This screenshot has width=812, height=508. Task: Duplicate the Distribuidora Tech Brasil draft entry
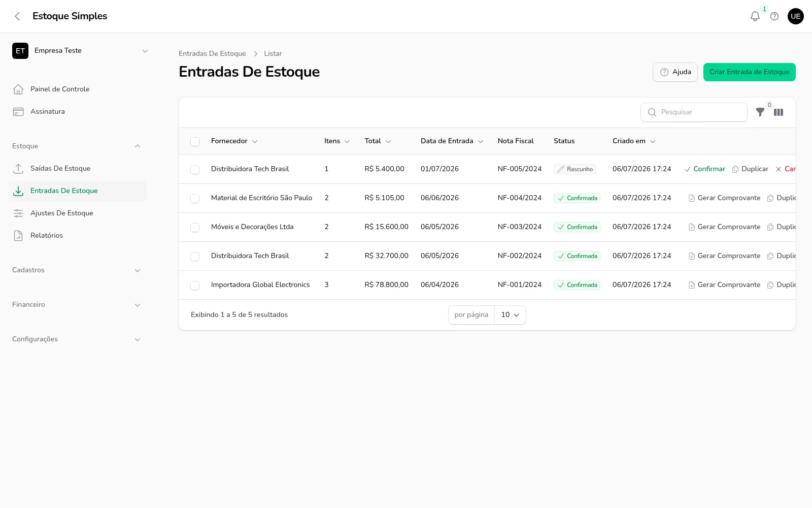pyautogui.click(x=750, y=169)
